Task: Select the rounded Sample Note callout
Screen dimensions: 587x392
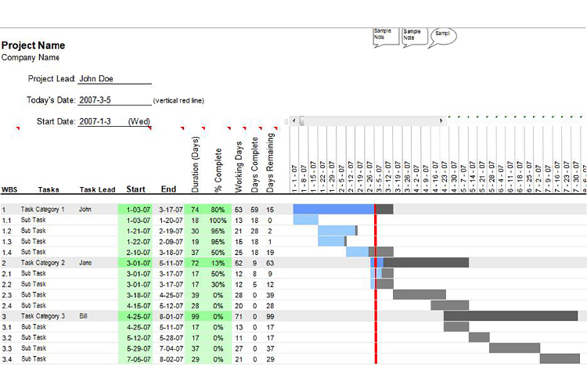Action: point(415,36)
